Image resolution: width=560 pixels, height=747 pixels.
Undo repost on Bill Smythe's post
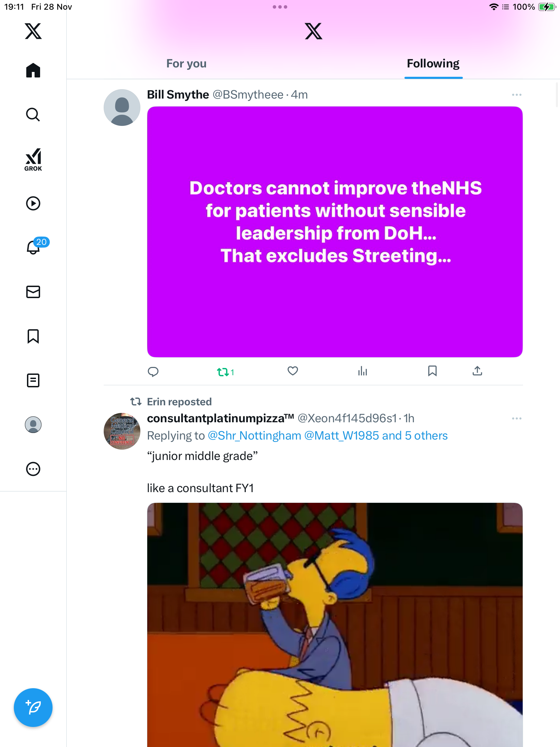[223, 372]
